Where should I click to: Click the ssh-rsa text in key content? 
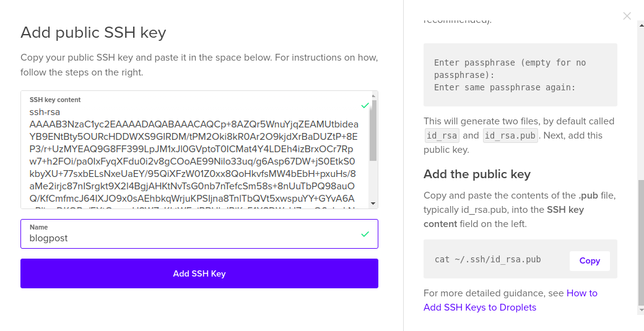[45, 112]
